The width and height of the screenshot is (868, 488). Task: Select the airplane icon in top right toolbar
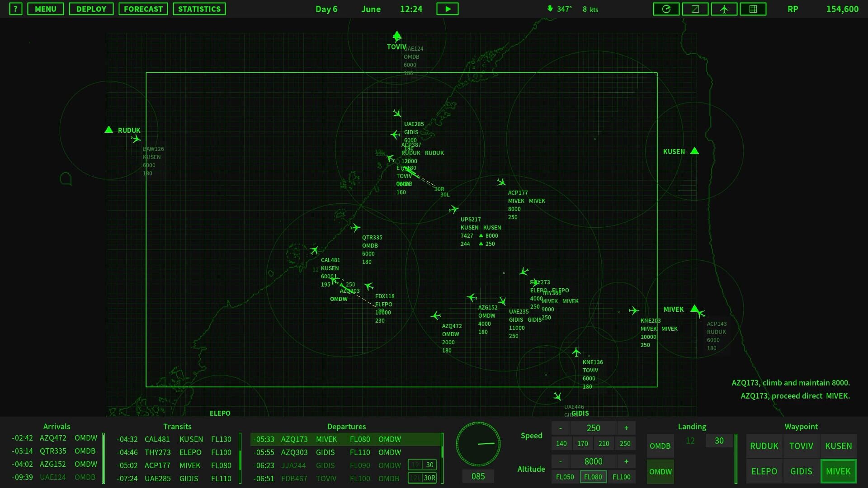click(x=724, y=9)
